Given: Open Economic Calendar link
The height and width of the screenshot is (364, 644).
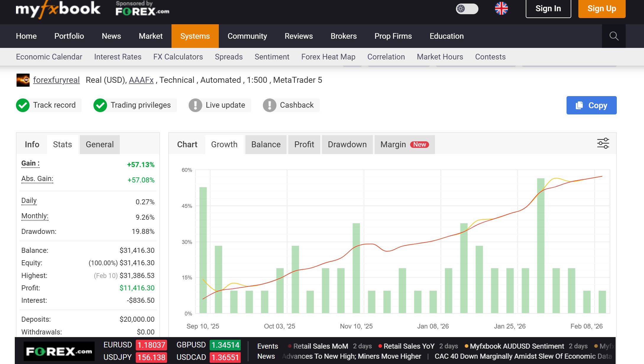Looking at the screenshot, I should [x=49, y=57].
